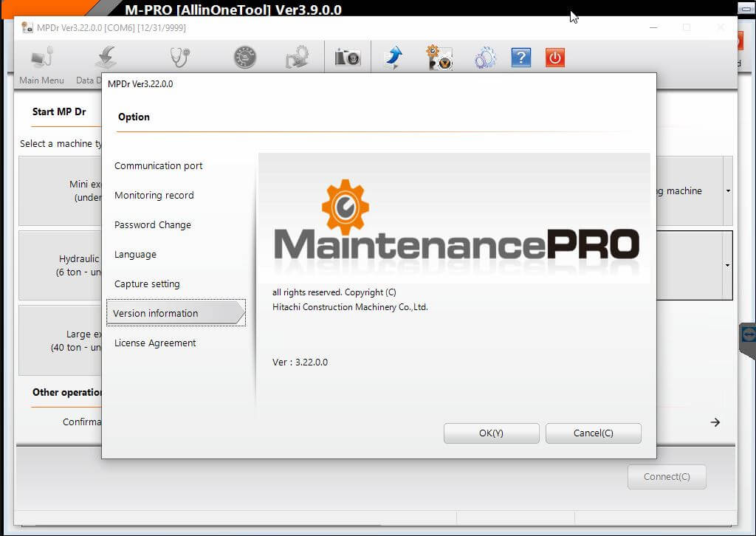
Task: Click the orange gear option icon
Action: pyautogui.click(x=439, y=57)
